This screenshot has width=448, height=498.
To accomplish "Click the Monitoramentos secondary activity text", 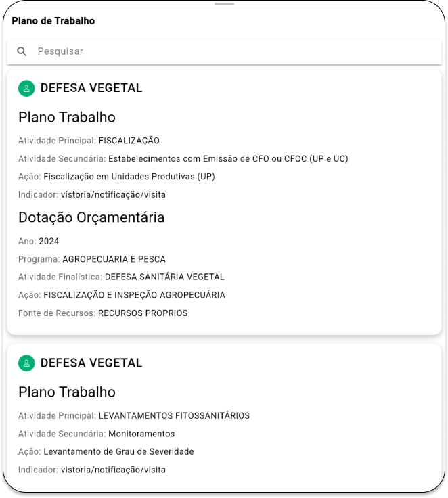I will click(x=141, y=434).
